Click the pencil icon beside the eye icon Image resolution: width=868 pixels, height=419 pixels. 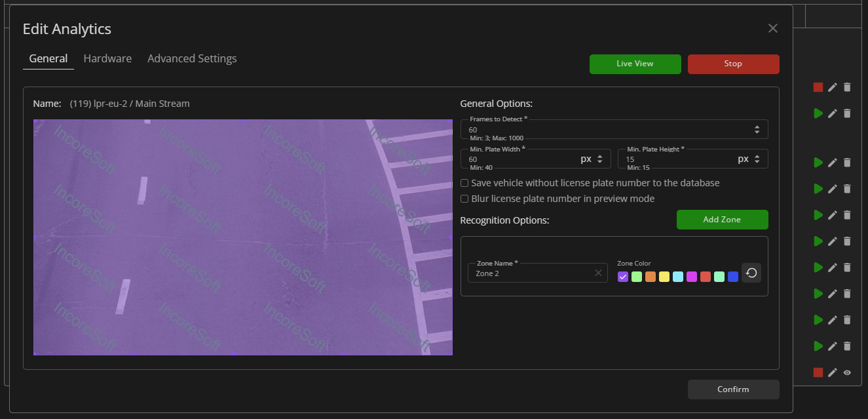coord(833,372)
